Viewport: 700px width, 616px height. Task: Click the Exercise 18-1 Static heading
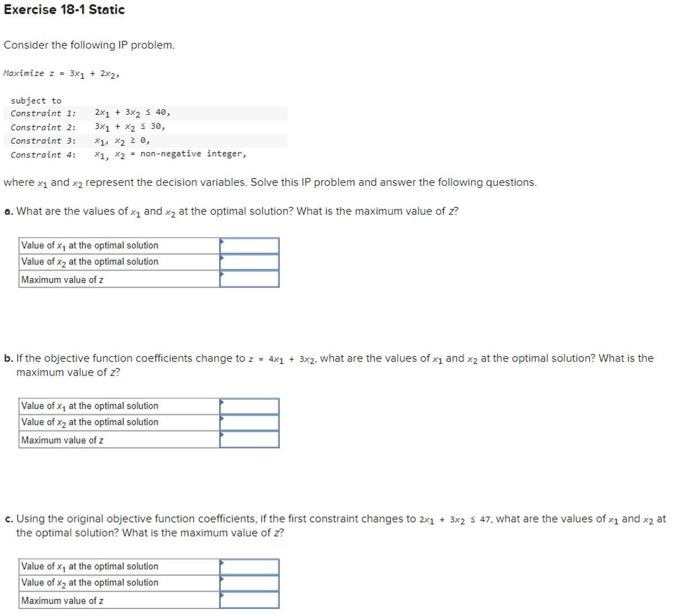[64, 10]
